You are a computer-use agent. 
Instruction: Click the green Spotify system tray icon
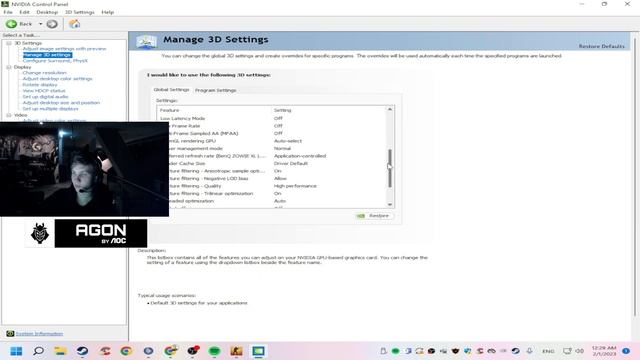click(395, 351)
